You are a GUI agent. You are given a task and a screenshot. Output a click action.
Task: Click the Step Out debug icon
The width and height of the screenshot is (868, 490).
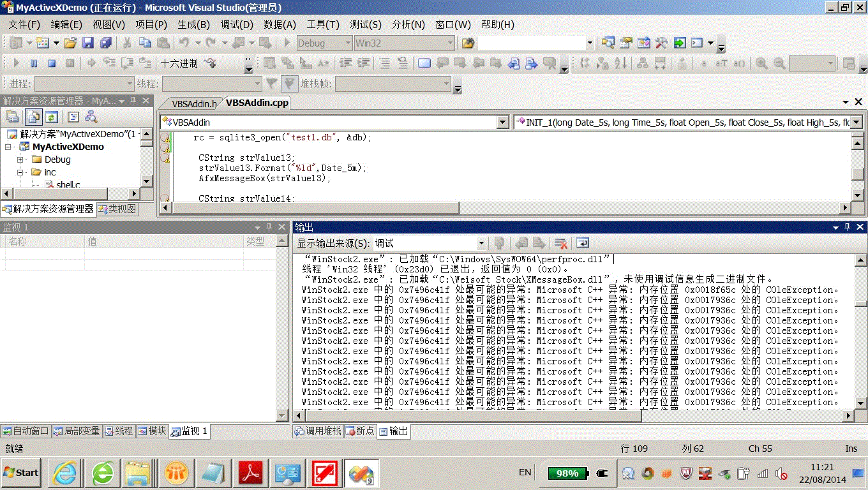coord(146,63)
